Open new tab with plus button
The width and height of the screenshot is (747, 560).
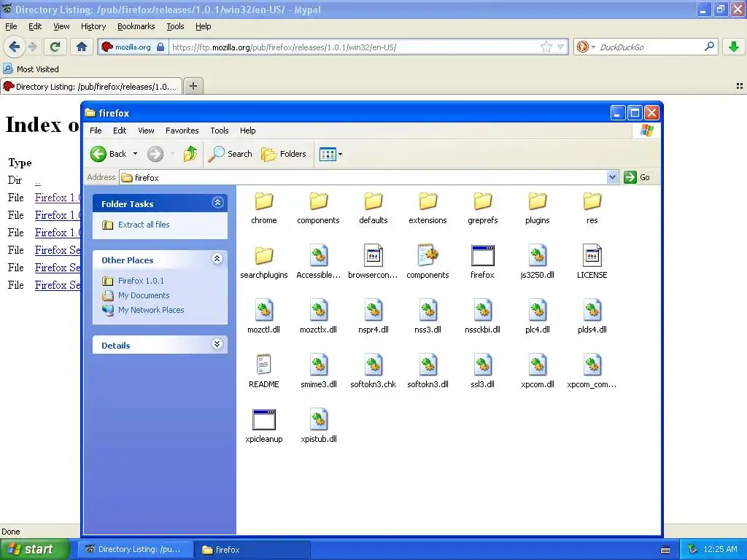(193, 86)
